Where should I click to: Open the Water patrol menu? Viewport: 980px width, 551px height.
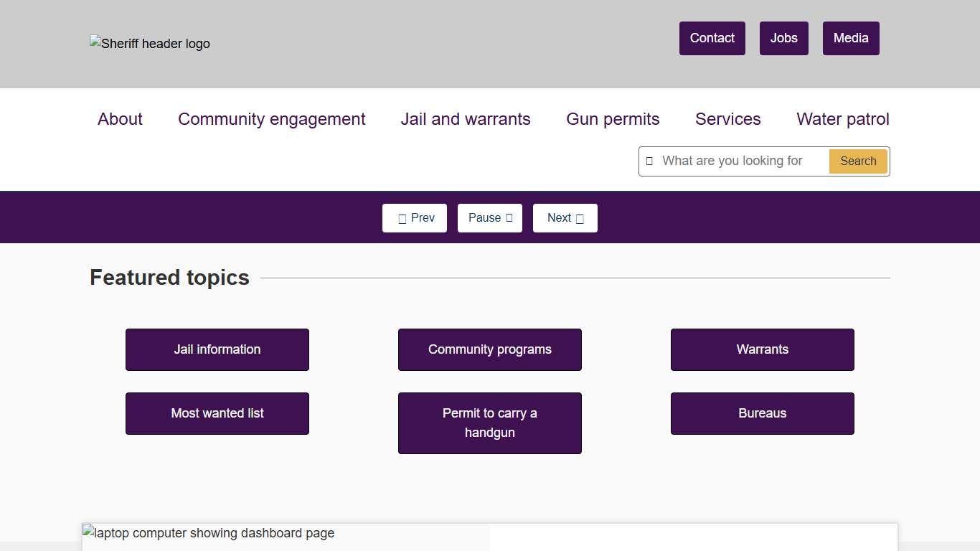[843, 119]
